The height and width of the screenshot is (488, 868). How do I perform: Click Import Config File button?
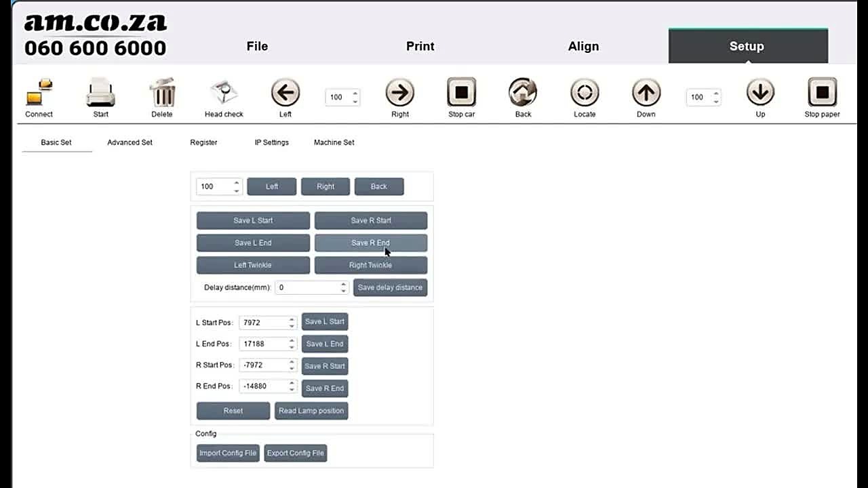[x=228, y=453]
